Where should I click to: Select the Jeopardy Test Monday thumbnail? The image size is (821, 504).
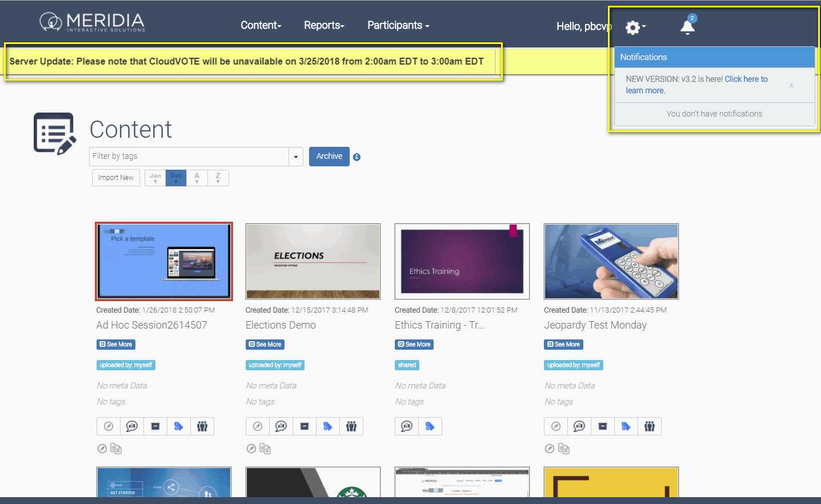(611, 261)
